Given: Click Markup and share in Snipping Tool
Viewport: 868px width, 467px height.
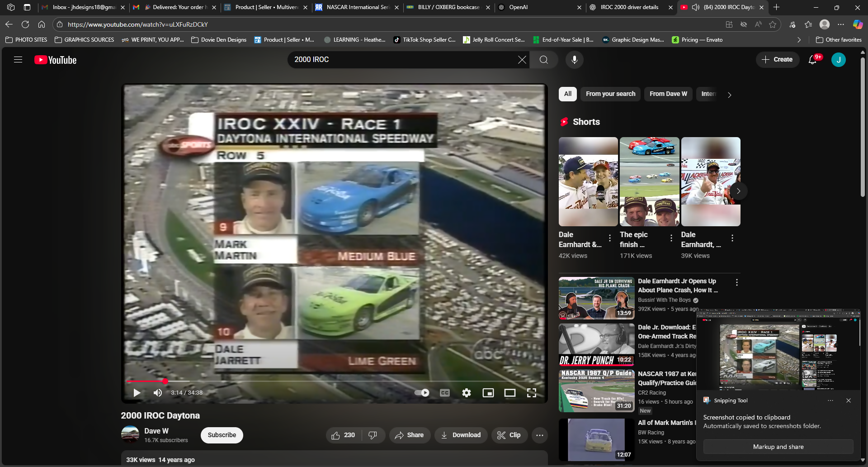Looking at the screenshot, I should 778,447.
